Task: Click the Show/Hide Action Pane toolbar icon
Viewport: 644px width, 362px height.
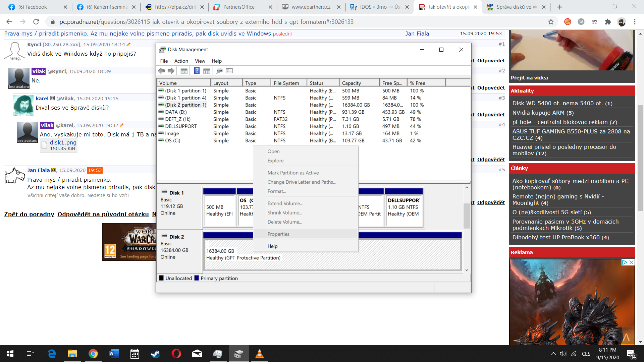Action: click(x=207, y=71)
